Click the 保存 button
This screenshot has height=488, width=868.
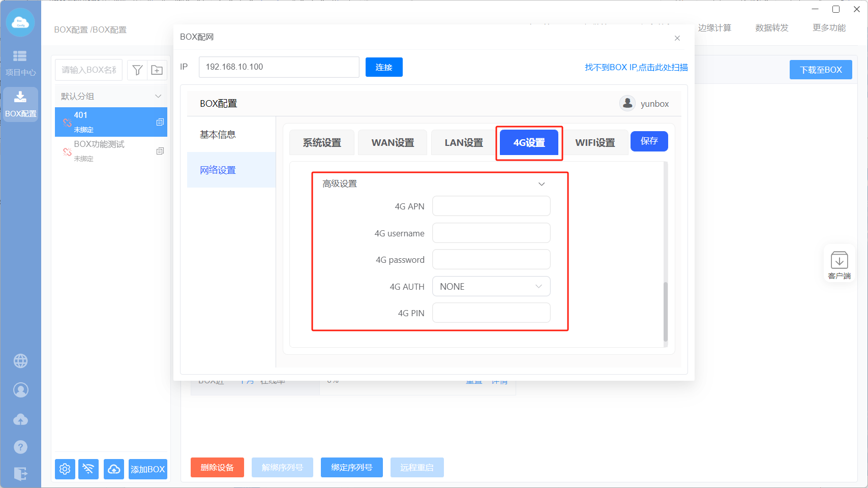649,141
